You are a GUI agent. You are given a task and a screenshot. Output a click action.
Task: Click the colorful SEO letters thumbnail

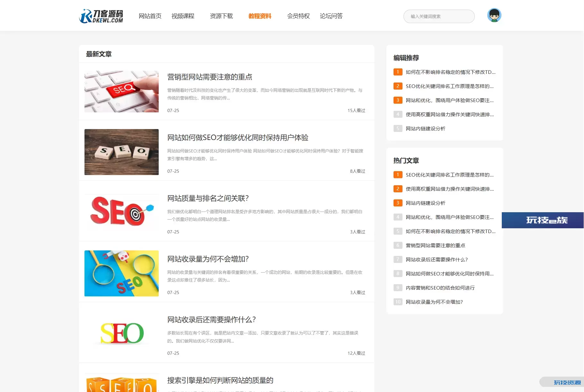pos(121,333)
